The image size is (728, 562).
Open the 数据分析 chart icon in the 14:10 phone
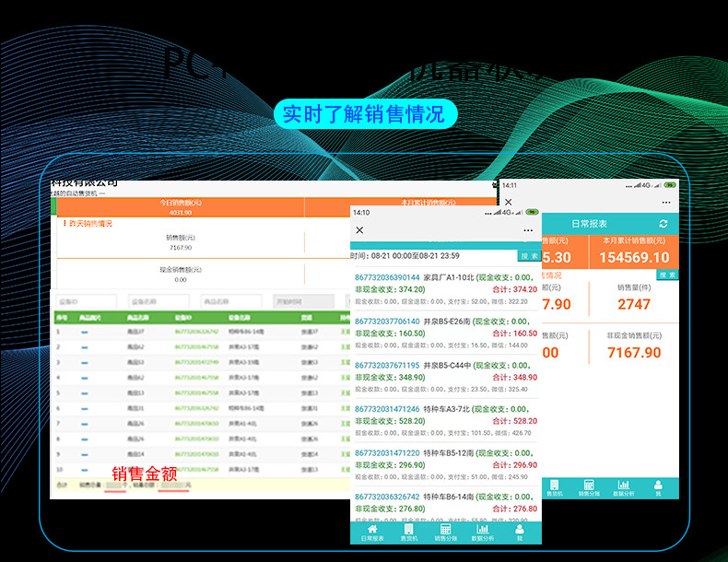(482, 532)
